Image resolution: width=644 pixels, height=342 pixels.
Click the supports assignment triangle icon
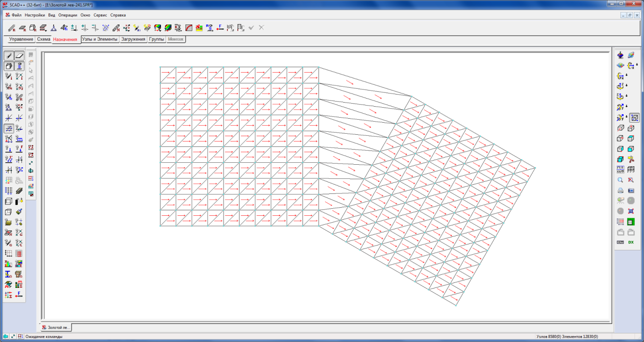click(x=53, y=28)
